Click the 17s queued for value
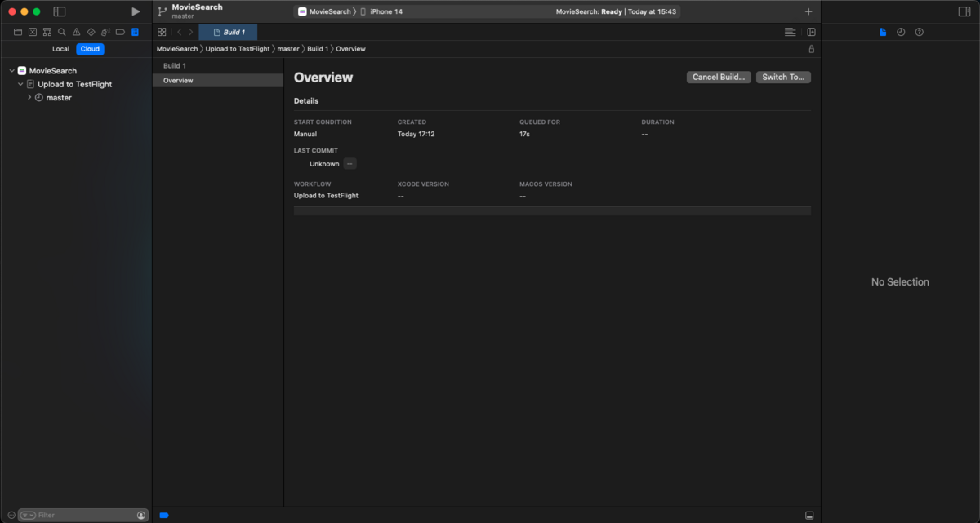 [524, 134]
